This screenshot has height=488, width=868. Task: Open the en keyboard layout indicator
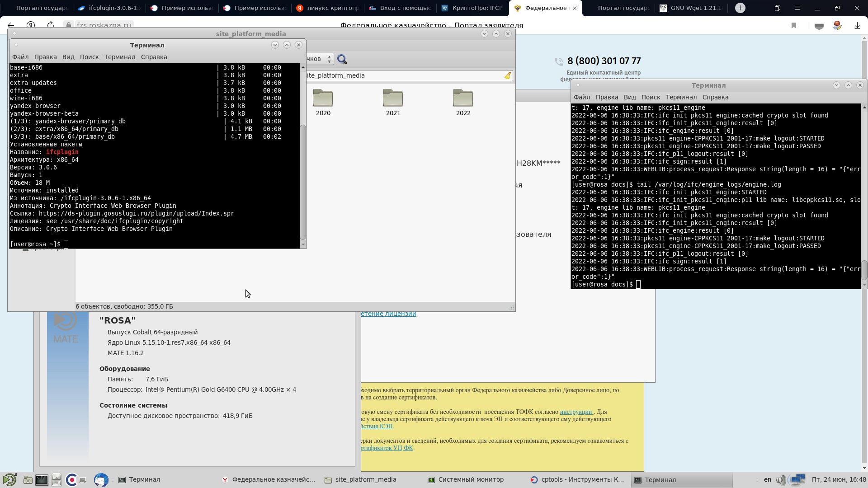click(x=767, y=479)
